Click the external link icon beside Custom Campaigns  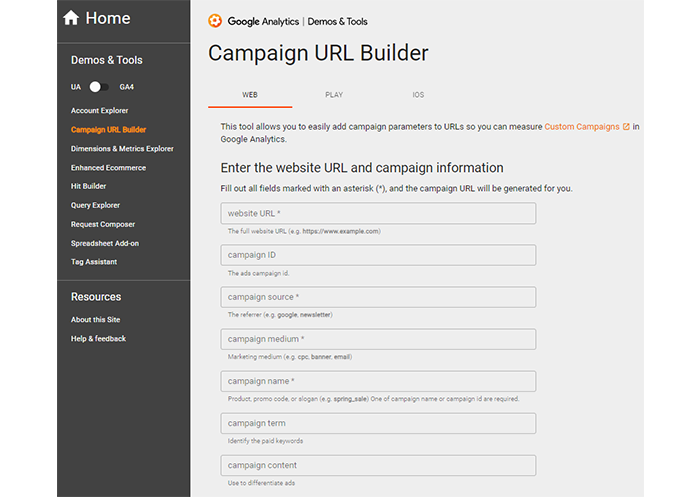click(626, 127)
